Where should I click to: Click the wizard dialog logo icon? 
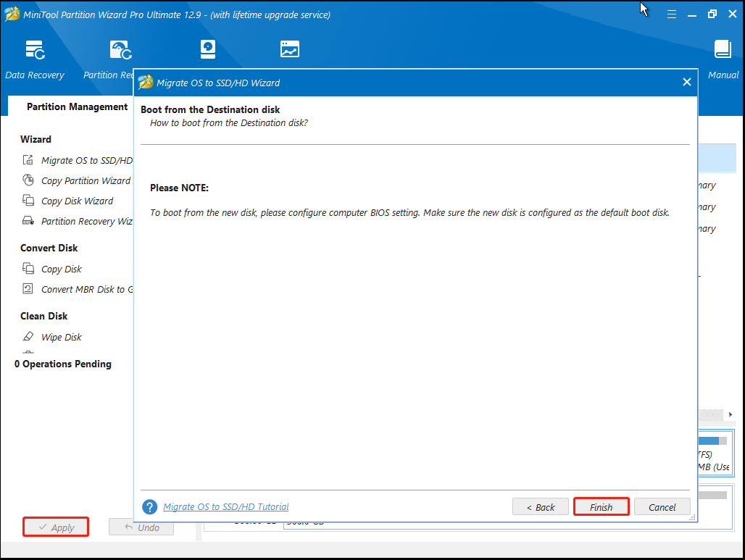(x=146, y=82)
